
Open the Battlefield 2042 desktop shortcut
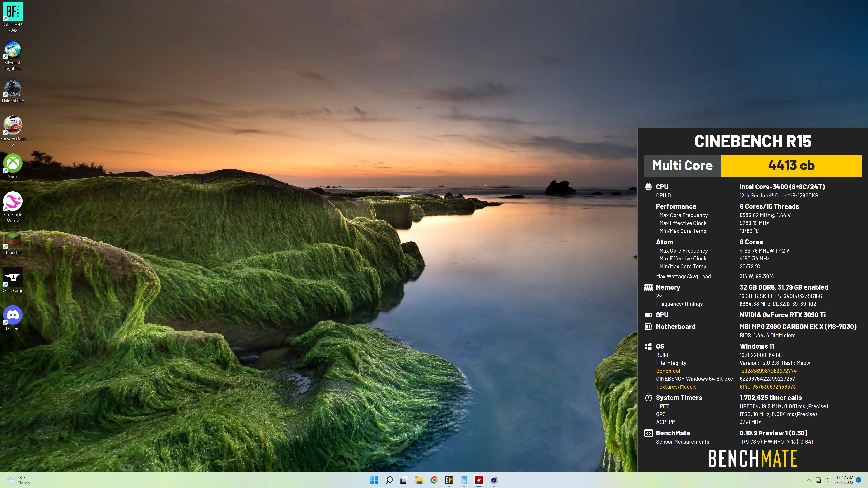pos(13,17)
